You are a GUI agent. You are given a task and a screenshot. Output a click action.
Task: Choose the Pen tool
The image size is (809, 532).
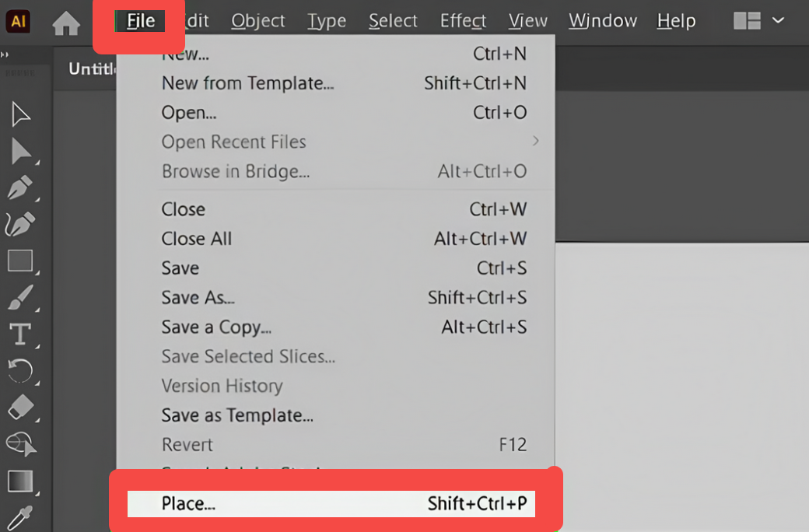[x=19, y=187]
